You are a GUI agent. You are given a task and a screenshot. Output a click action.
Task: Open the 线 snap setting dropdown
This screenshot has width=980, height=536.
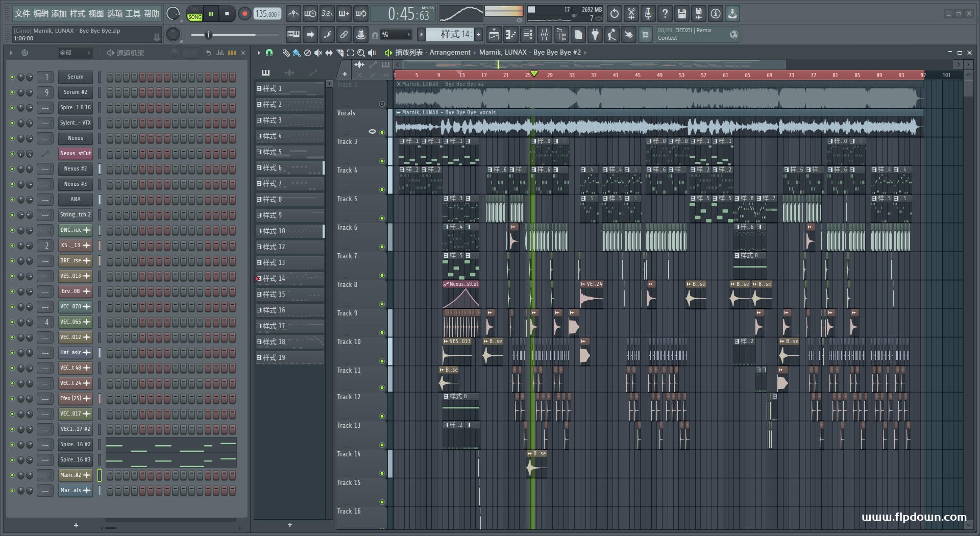pyautogui.click(x=396, y=35)
